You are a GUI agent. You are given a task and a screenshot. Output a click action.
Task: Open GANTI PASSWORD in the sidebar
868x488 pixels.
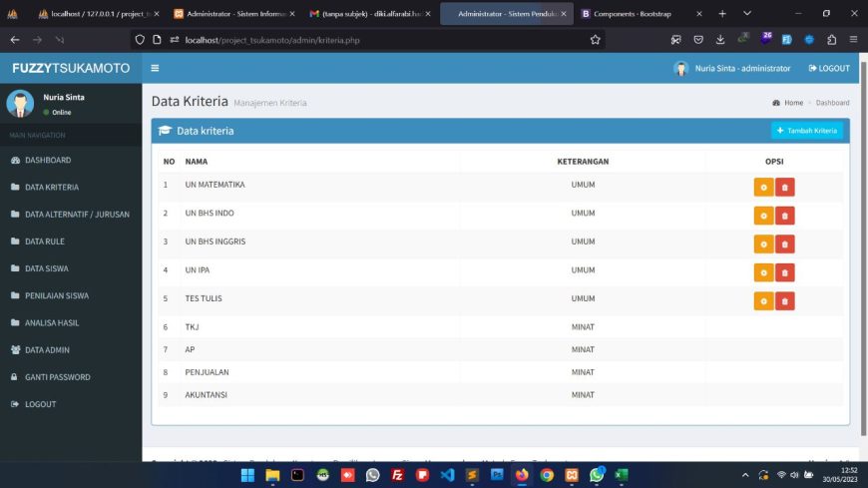click(x=71, y=377)
